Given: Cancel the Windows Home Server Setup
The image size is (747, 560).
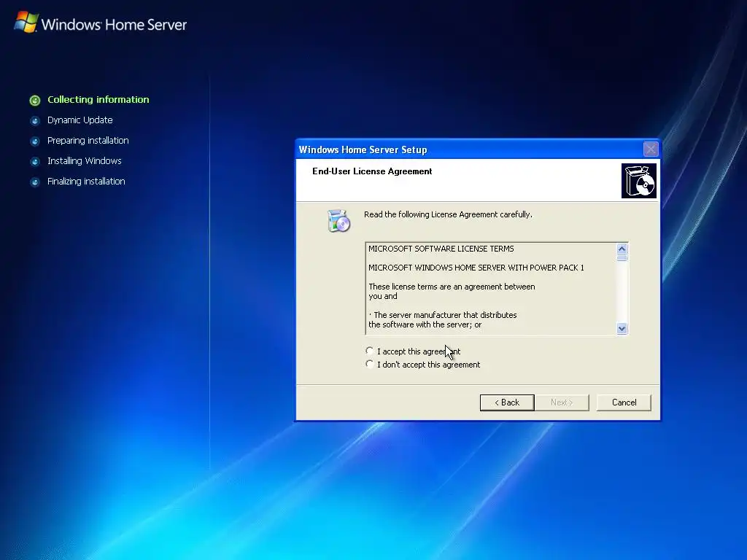Looking at the screenshot, I should tap(624, 402).
